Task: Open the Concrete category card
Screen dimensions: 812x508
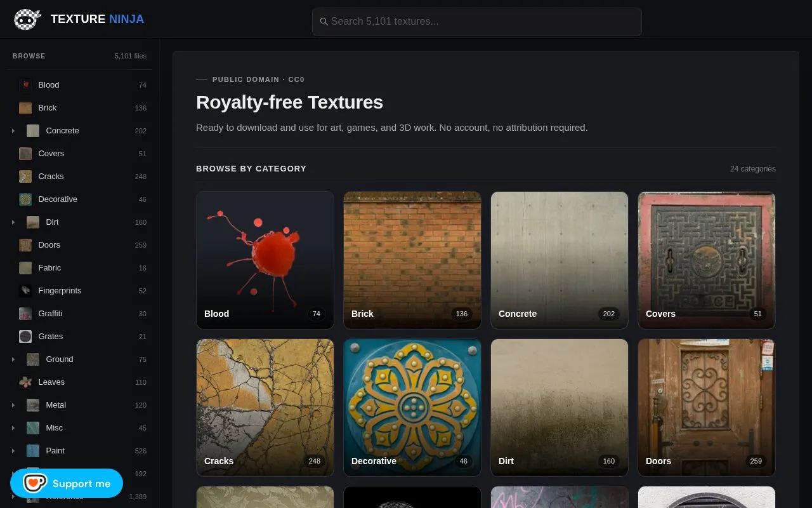Action: [560, 260]
